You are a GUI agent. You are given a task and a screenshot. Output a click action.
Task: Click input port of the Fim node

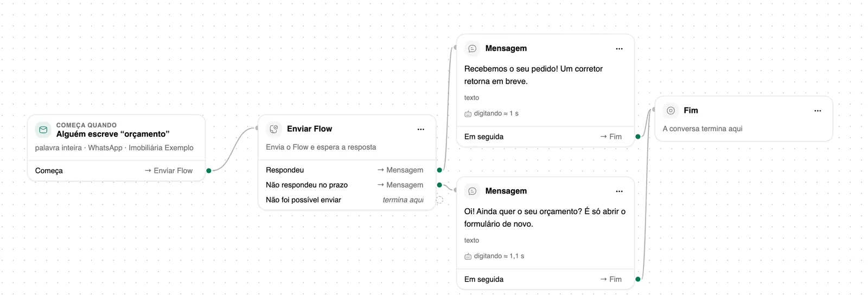pos(654,110)
